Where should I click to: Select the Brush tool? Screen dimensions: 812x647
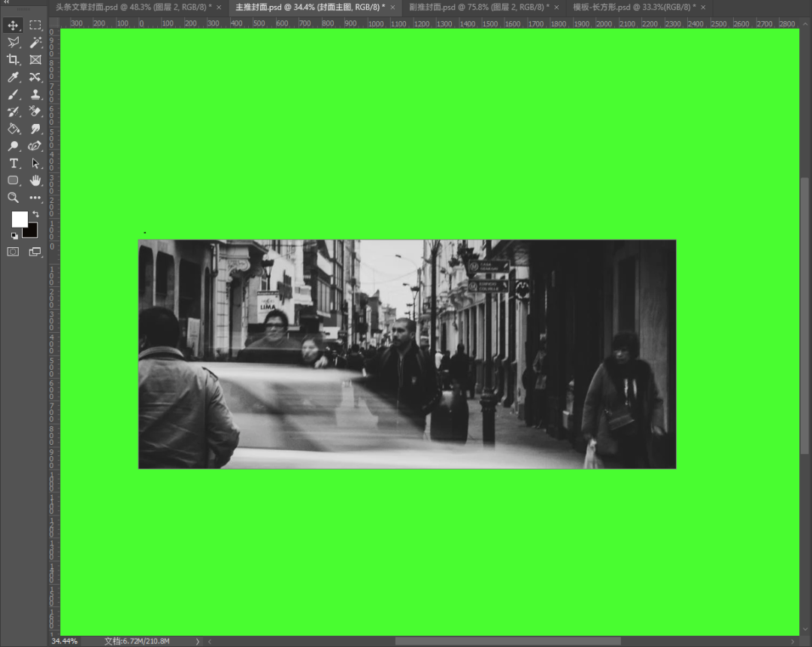tap(13, 94)
